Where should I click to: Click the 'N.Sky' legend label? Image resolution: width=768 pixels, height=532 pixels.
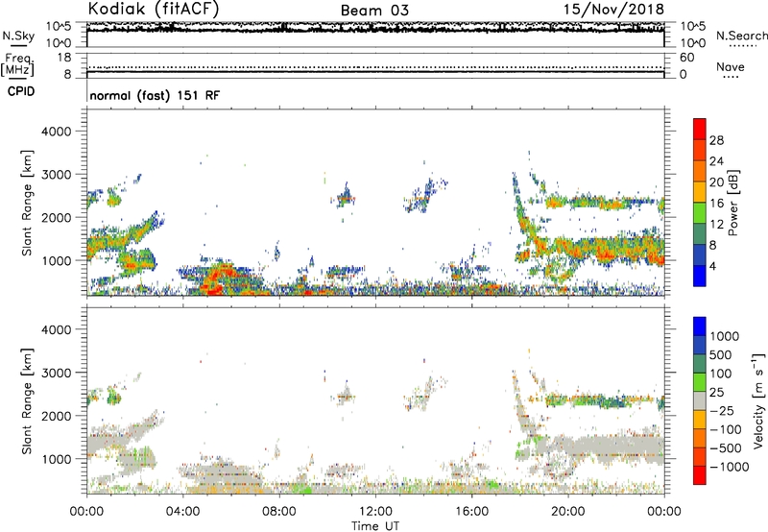(18, 36)
